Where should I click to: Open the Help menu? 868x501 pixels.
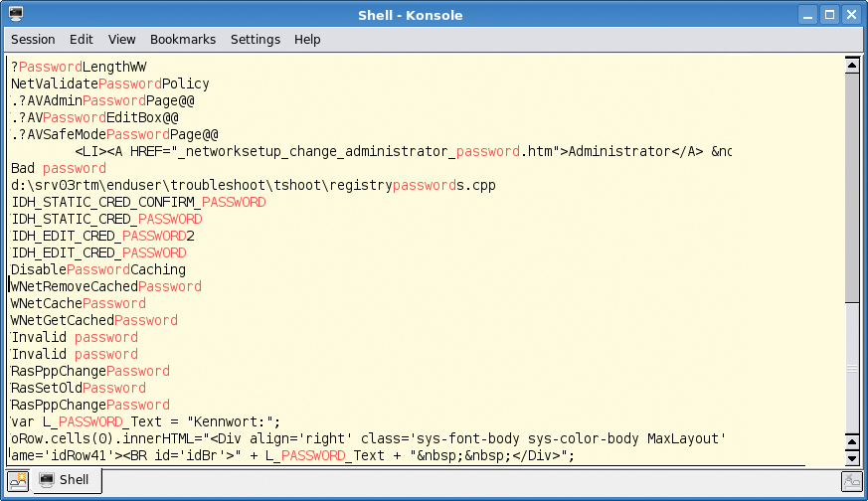[307, 40]
